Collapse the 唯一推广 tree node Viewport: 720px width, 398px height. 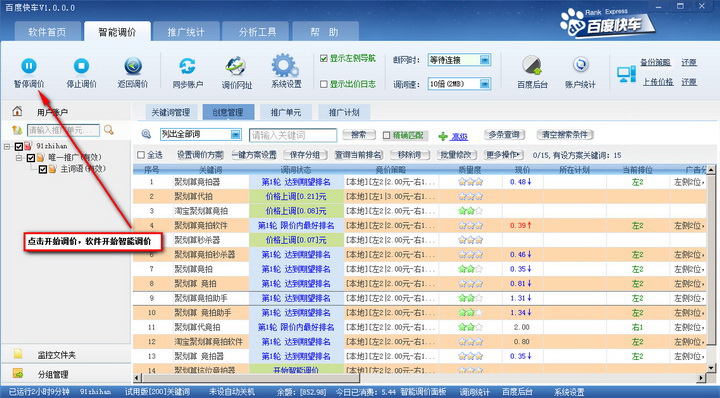[19, 158]
